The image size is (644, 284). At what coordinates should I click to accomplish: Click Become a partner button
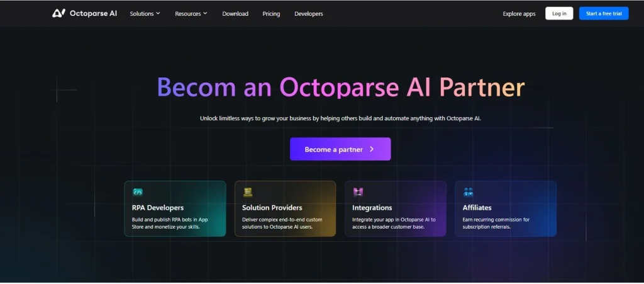pyautogui.click(x=340, y=149)
